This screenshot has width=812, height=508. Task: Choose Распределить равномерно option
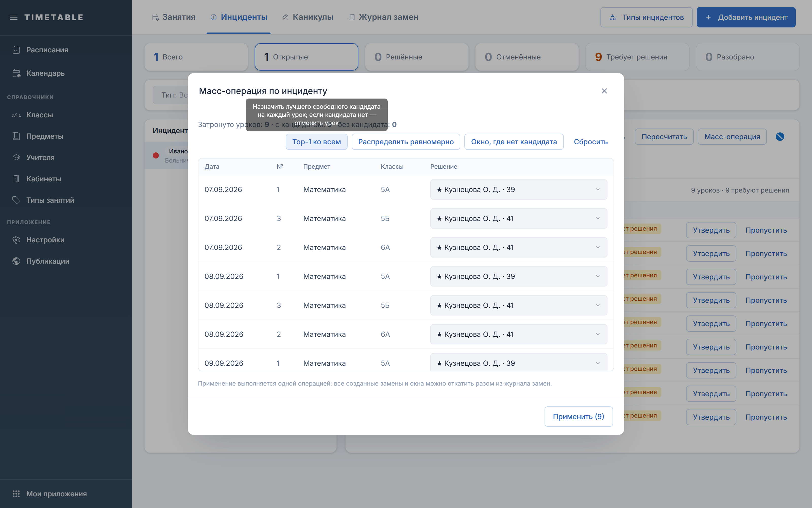click(x=406, y=142)
